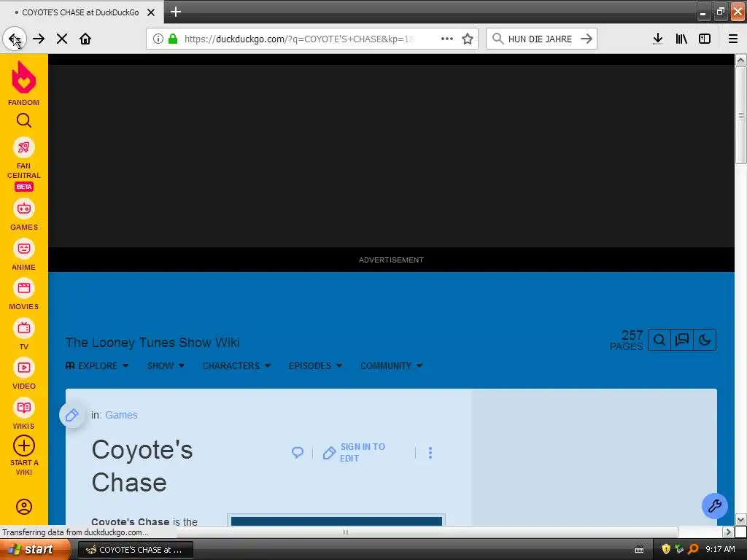Screen dimensions: 747x560
Task: Open the downloads arrow panel
Action: 658,39
